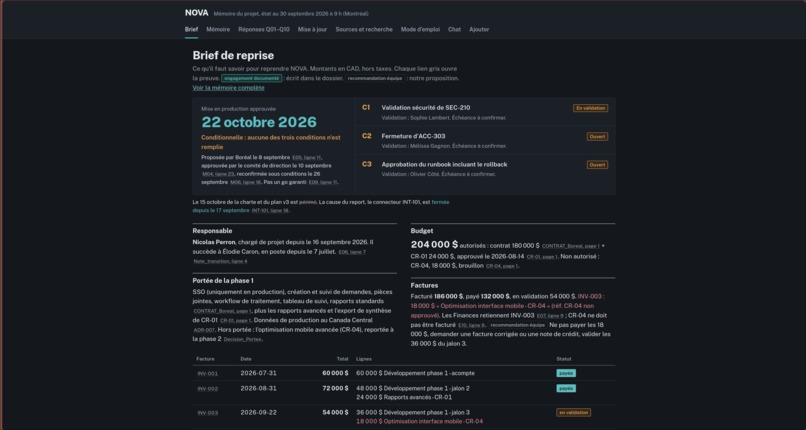Screen dimensions: 806x430
Task: Click the 2026-09-22 date cell
Action: coord(259,413)
